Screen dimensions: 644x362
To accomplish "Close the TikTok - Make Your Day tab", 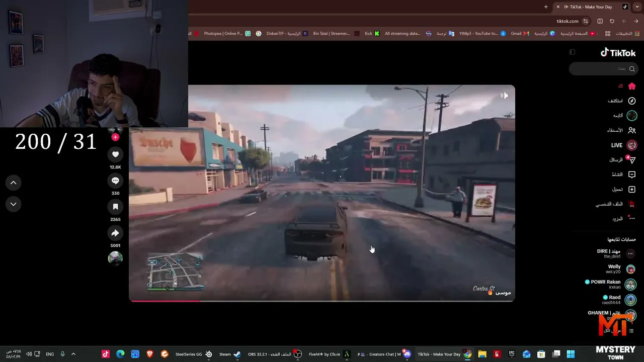I will pyautogui.click(x=558, y=7).
